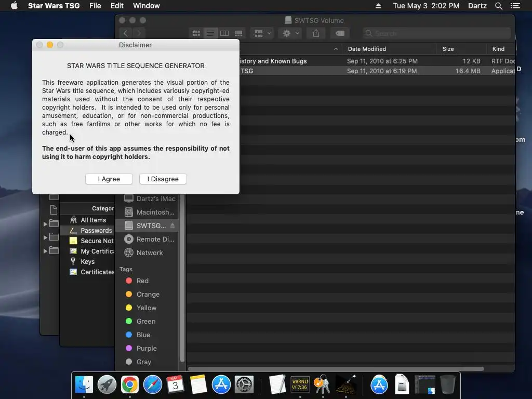Click the Finder search field
The image size is (532, 399).
(x=436, y=33)
